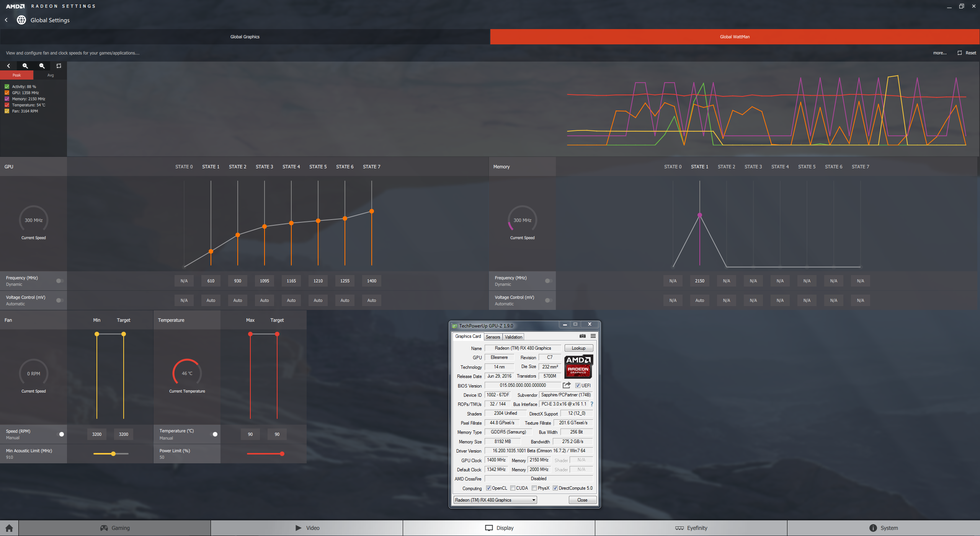Click the GPU-Z BIOS export icon
The width and height of the screenshot is (980, 536).
(567, 385)
